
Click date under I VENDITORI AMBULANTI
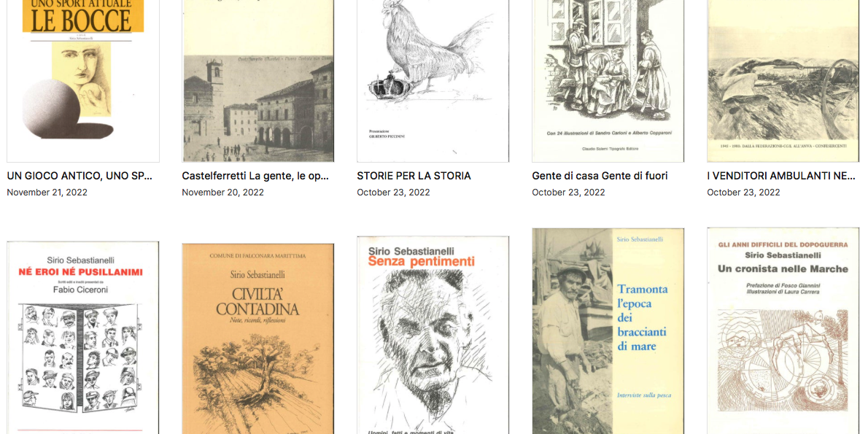tap(743, 193)
